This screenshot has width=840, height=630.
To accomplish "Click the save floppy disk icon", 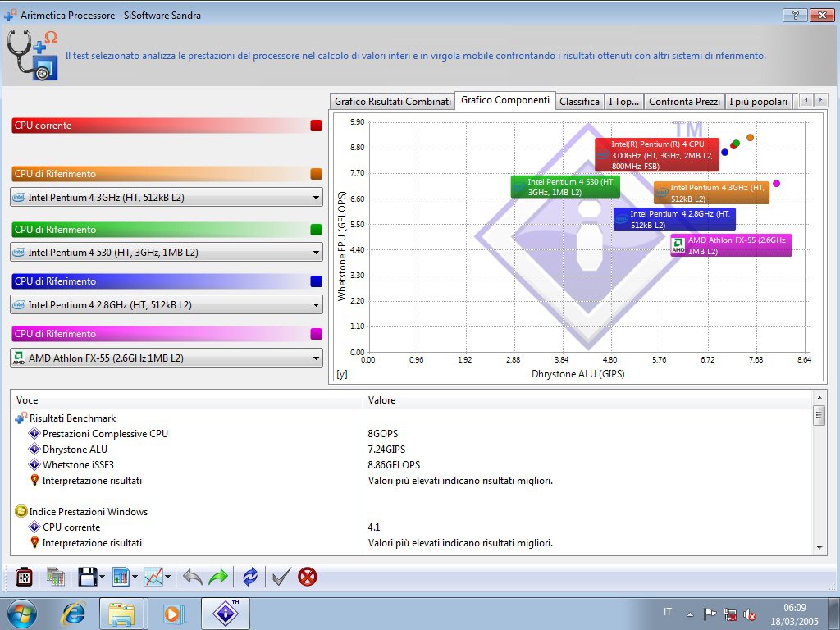I will (x=87, y=577).
